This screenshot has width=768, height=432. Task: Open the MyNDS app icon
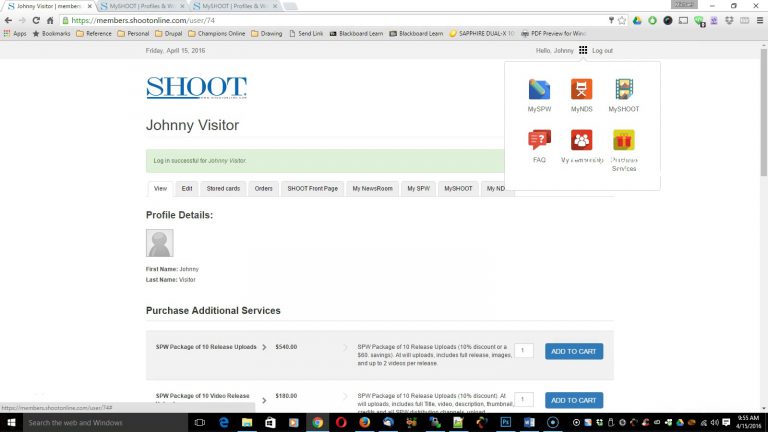(581, 90)
